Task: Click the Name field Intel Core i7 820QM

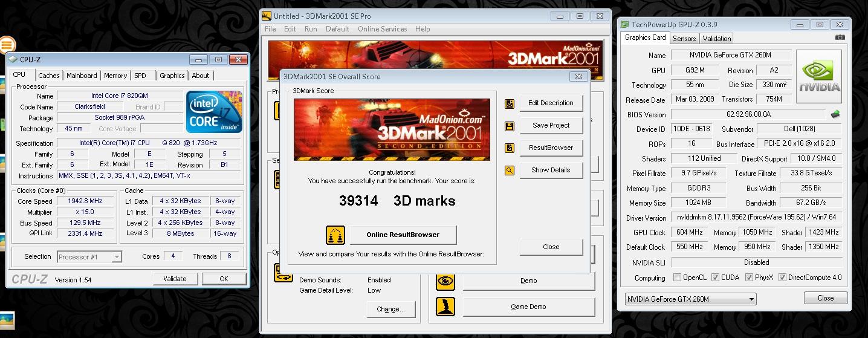Action: coord(120,96)
